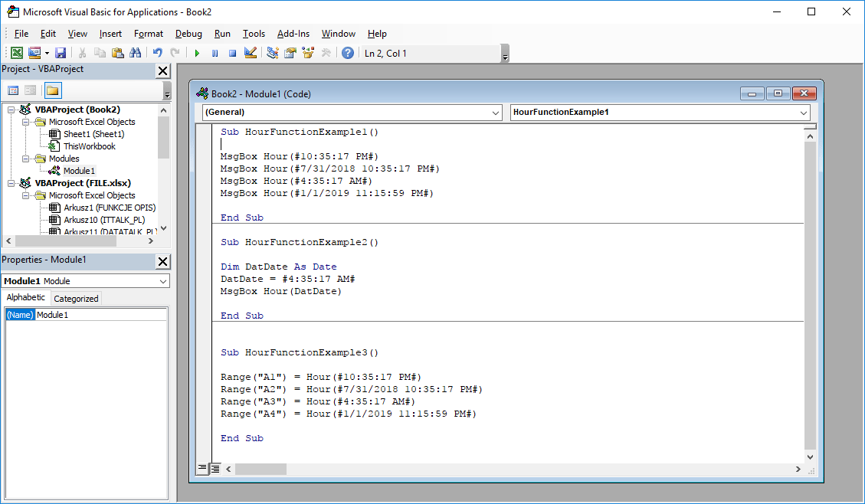The height and width of the screenshot is (504, 865).
Task: Click the View Object icon in Project pane
Action: (x=31, y=90)
